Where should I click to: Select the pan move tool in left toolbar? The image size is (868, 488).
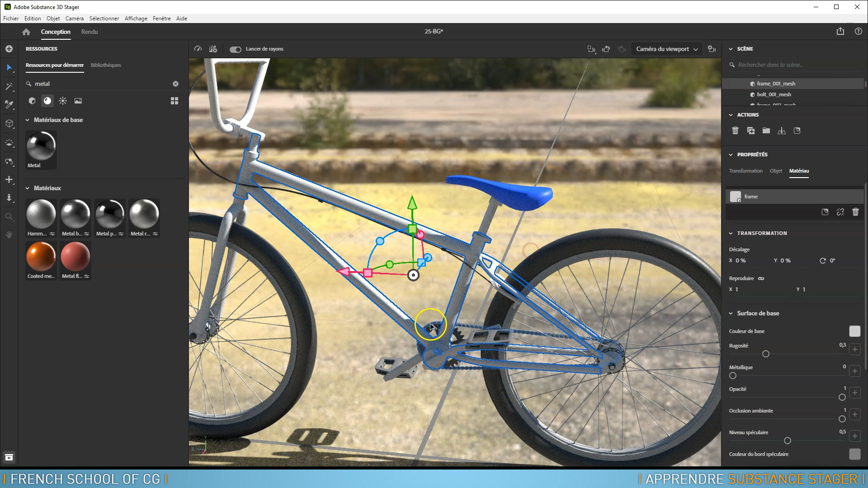(9, 179)
